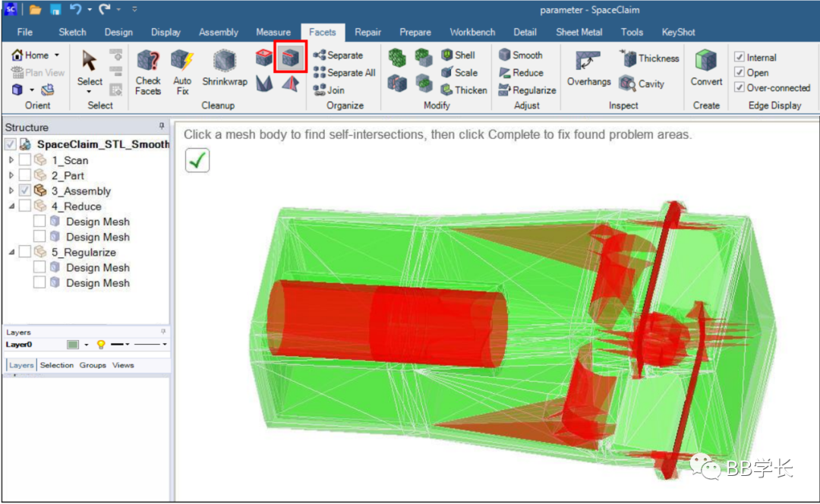This screenshot has width=820, height=504.
Task: Open the Undo history dropdown arrow
Action: [x=90, y=9]
